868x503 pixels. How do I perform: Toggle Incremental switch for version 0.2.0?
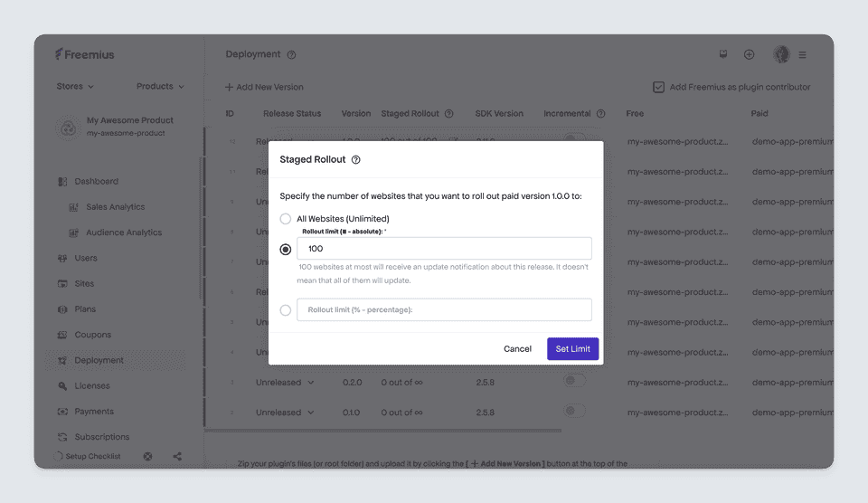574,381
